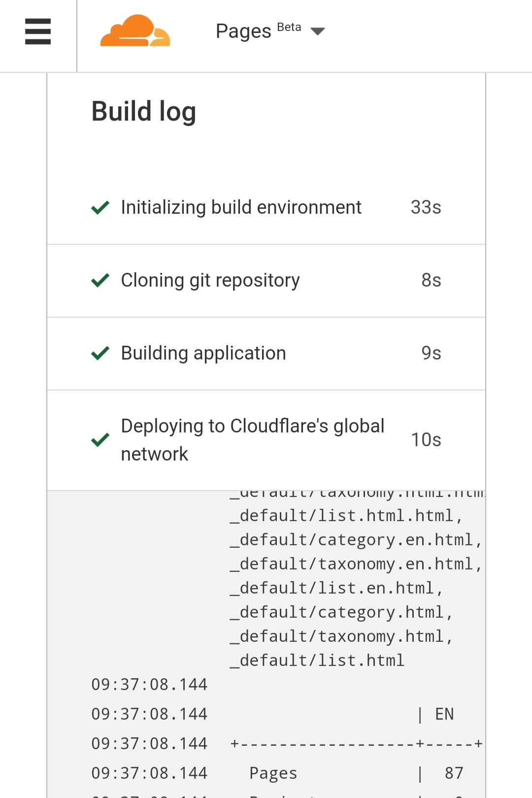Expand the Cloning git repository step

(210, 281)
